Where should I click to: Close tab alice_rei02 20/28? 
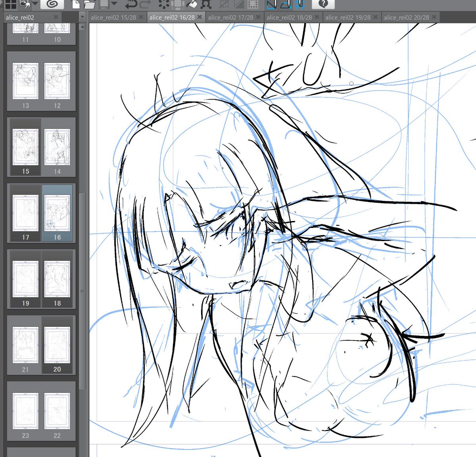click(434, 17)
